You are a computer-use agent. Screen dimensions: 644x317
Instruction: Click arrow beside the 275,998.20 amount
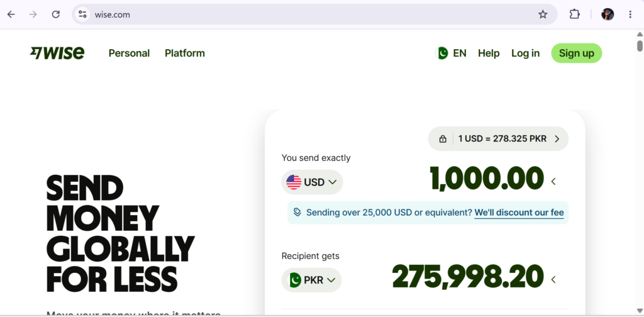[x=553, y=280]
